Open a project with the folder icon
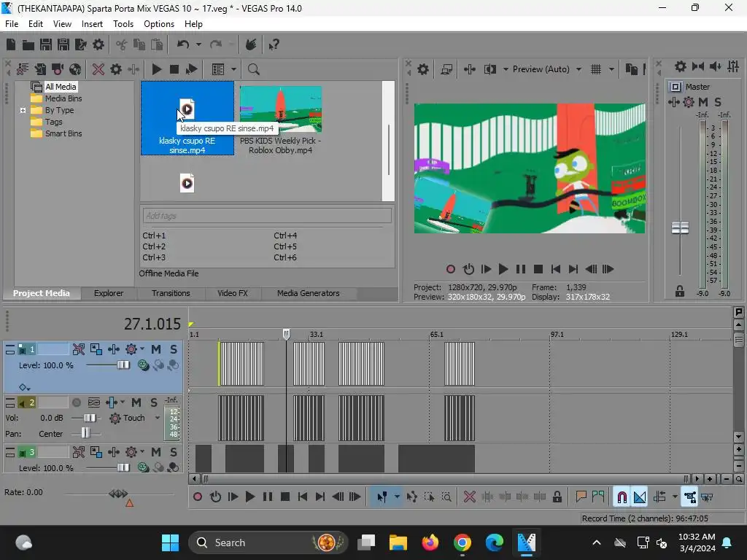 click(28, 44)
